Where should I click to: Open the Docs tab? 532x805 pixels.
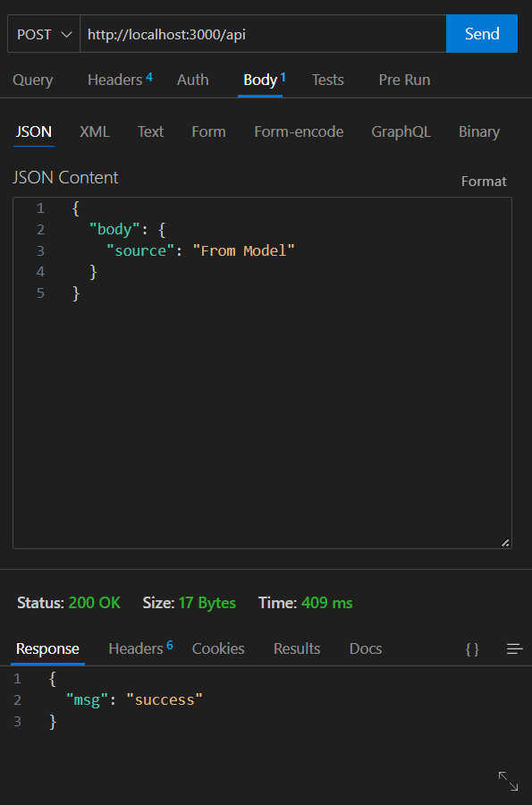click(366, 648)
